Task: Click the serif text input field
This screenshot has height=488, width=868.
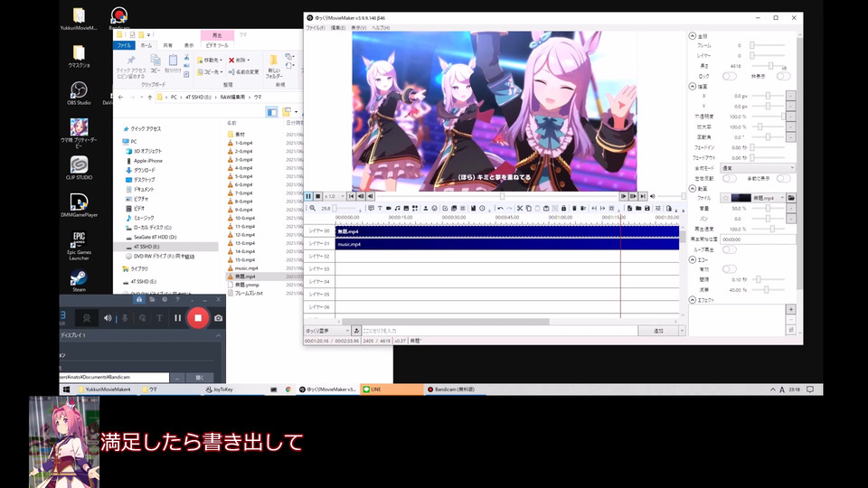Action: (x=499, y=331)
